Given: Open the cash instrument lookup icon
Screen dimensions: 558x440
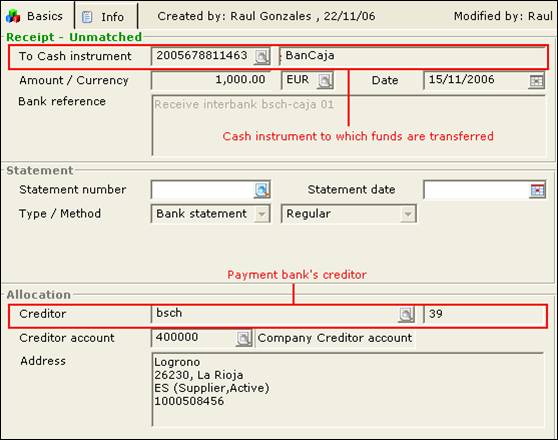Looking at the screenshot, I should tap(262, 56).
